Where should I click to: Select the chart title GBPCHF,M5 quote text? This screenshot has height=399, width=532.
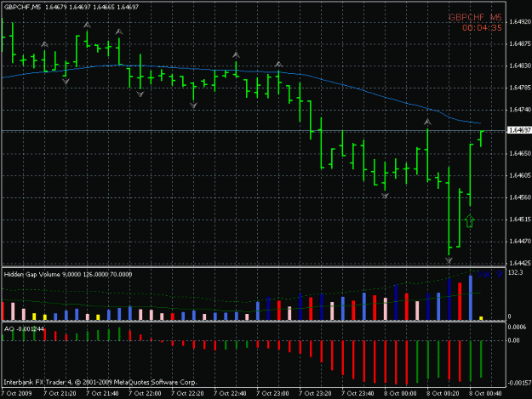[72, 7]
